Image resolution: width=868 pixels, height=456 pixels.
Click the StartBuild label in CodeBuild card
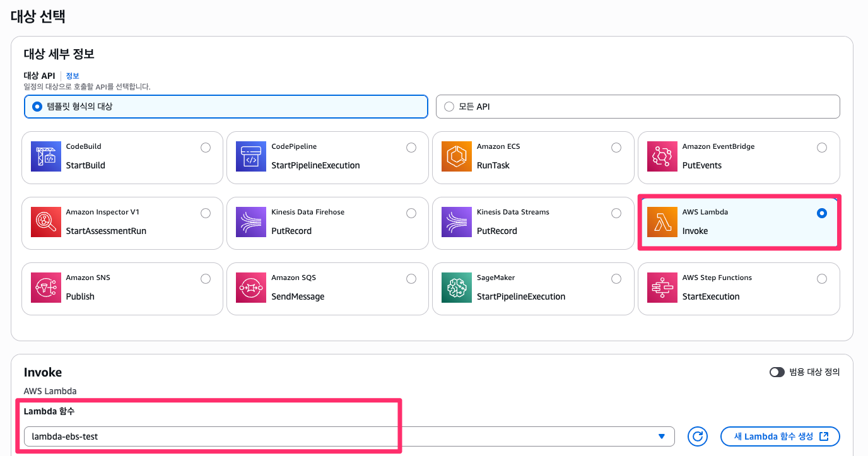(86, 165)
